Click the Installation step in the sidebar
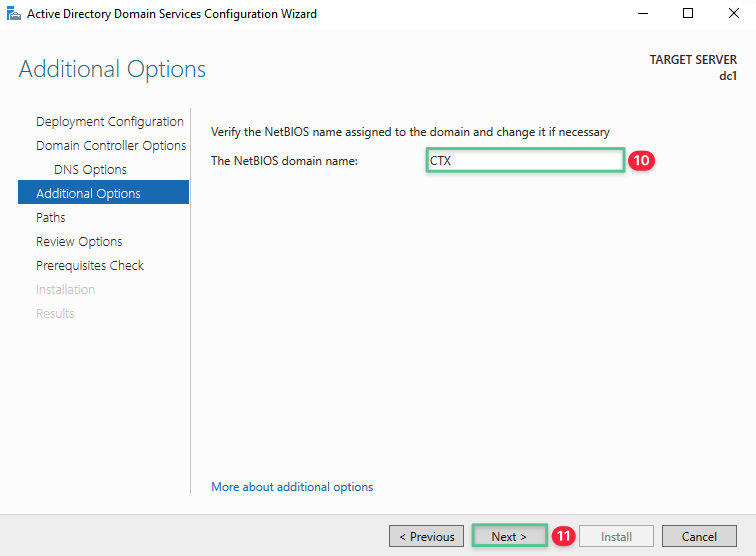The image size is (756, 556). (x=66, y=290)
